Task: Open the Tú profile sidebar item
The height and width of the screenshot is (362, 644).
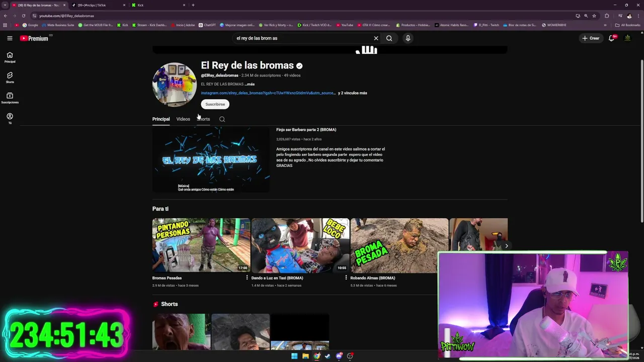Action: coord(10,119)
